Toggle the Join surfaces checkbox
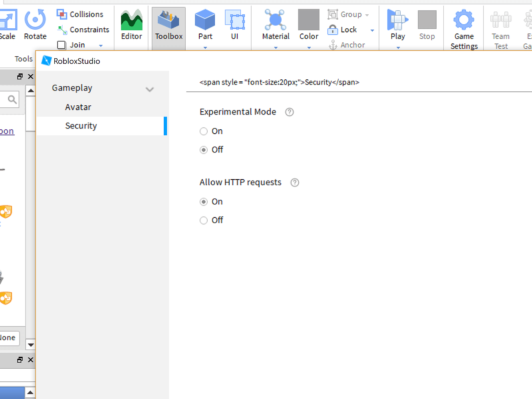 tap(61, 45)
